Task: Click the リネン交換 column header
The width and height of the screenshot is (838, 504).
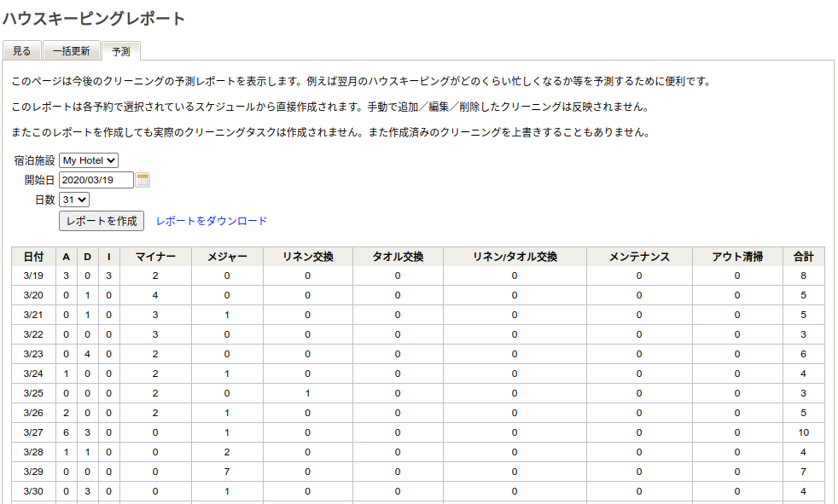Action: pyautogui.click(x=308, y=257)
